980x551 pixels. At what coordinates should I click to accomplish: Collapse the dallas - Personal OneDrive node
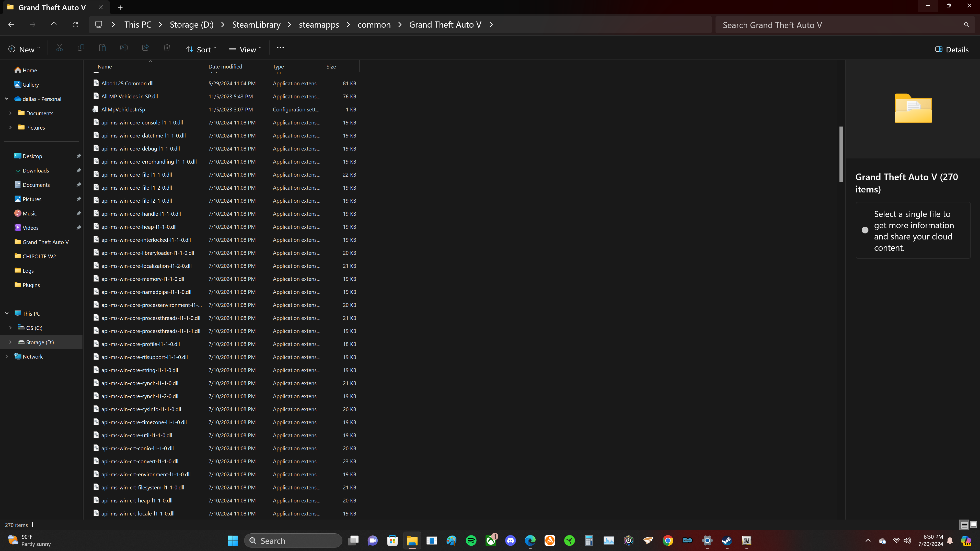tap(6, 99)
